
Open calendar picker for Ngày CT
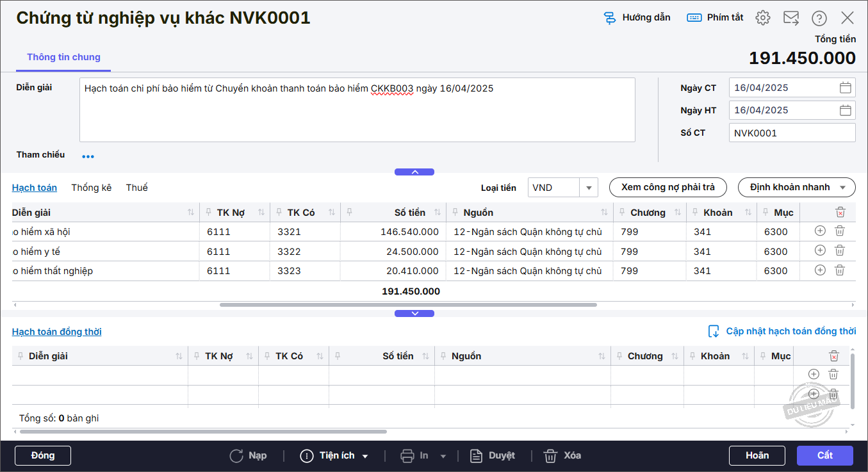tap(845, 88)
